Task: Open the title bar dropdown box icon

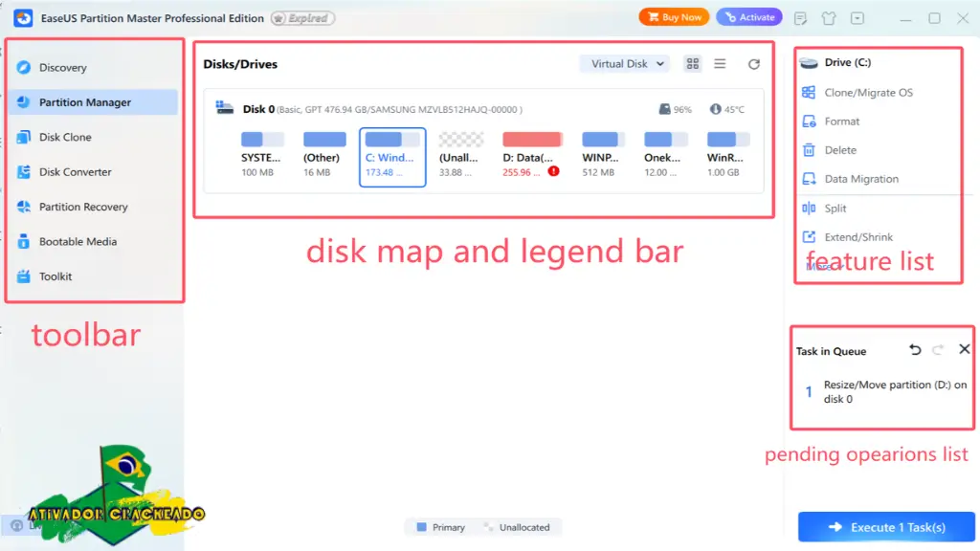Action: pos(857,18)
